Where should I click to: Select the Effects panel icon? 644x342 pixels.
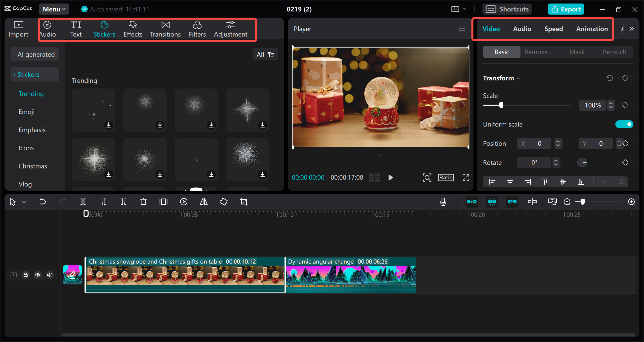133,28
